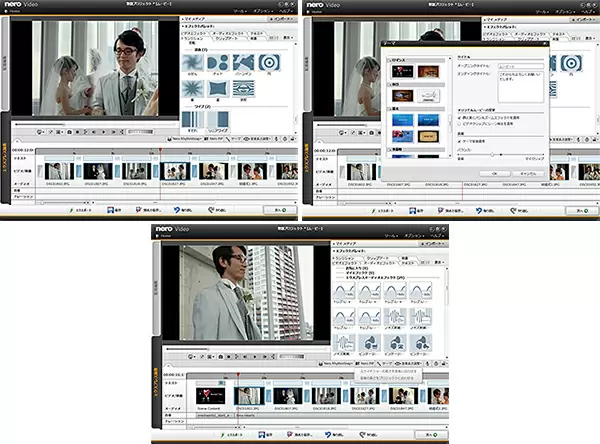
Task: Select the heart title clip in audio effects window
Action: 210,396
